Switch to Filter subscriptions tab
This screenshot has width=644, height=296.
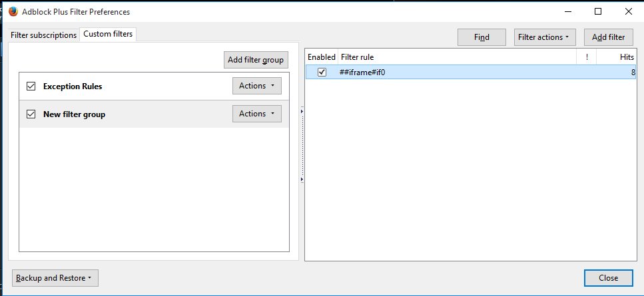43,35
